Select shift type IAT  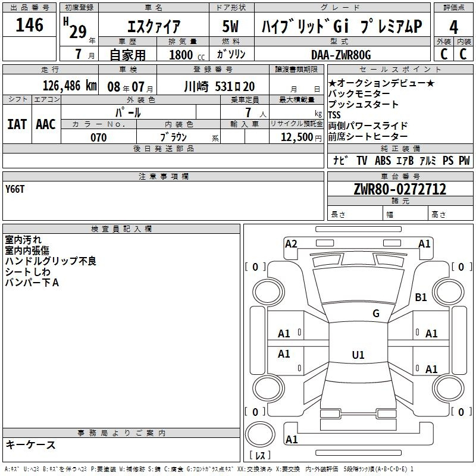click(17, 124)
